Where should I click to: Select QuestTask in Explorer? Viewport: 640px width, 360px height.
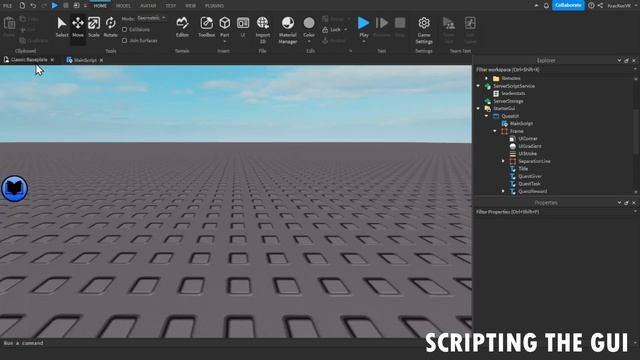pyautogui.click(x=529, y=184)
